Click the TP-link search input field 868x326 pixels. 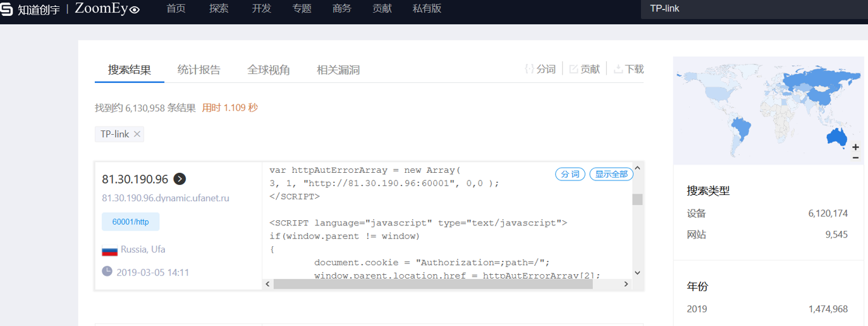coord(754,9)
